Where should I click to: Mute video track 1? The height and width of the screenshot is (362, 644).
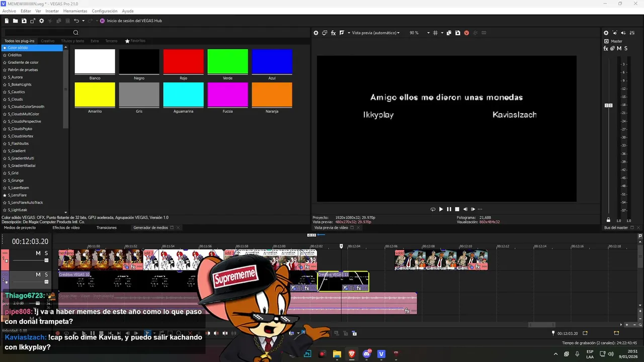[38, 253]
